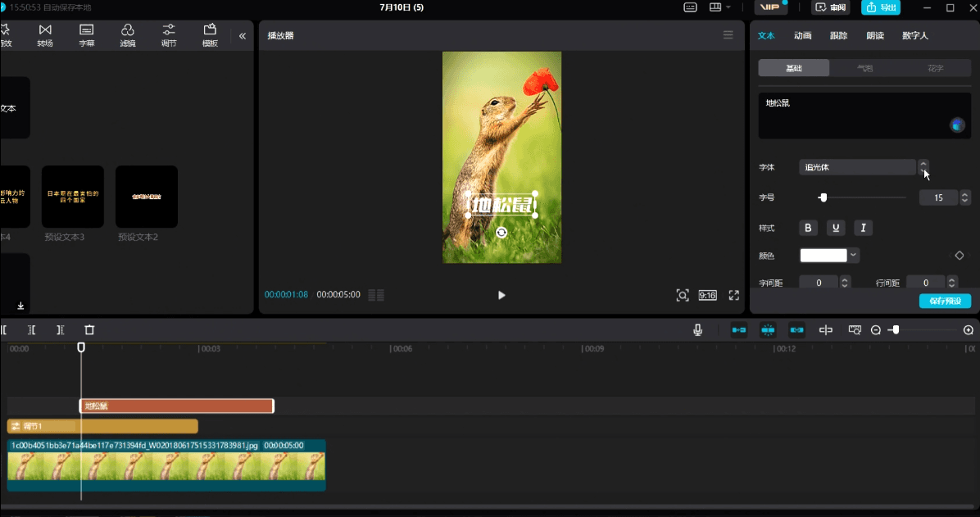The width and height of the screenshot is (980, 517).
Task: Toggle italic text style
Action: click(x=863, y=228)
